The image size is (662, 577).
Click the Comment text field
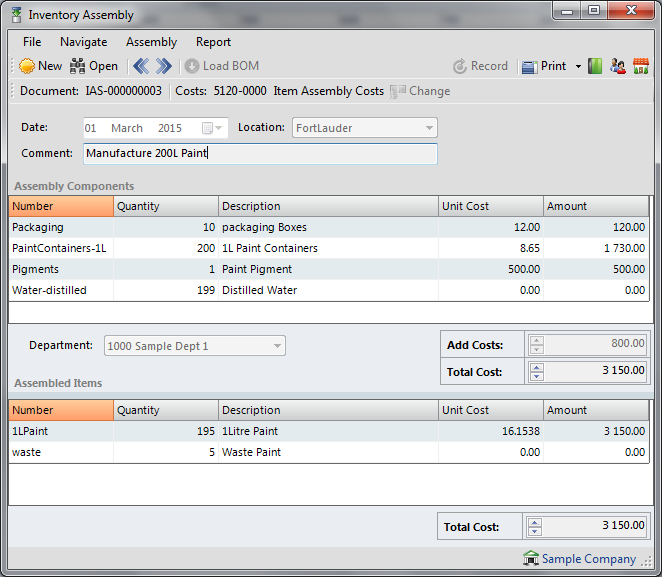(260, 154)
